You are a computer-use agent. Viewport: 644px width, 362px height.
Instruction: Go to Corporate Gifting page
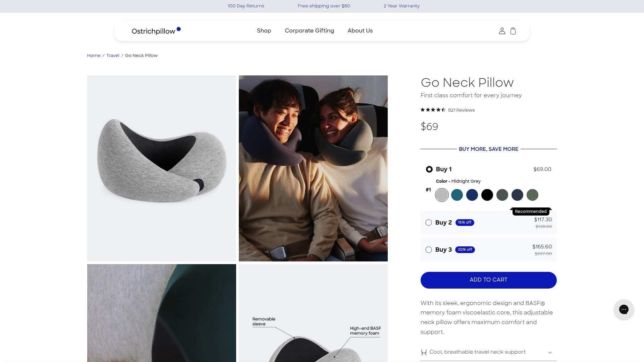click(309, 31)
